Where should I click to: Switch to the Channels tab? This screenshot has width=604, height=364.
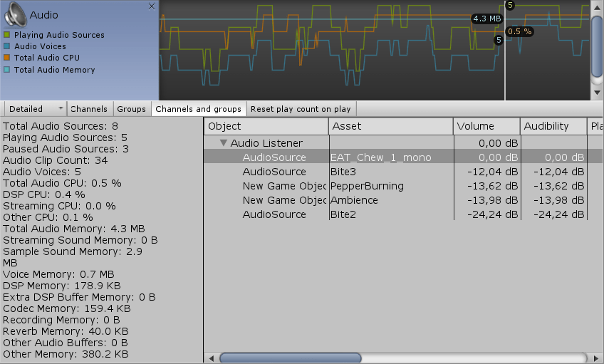[89, 109]
